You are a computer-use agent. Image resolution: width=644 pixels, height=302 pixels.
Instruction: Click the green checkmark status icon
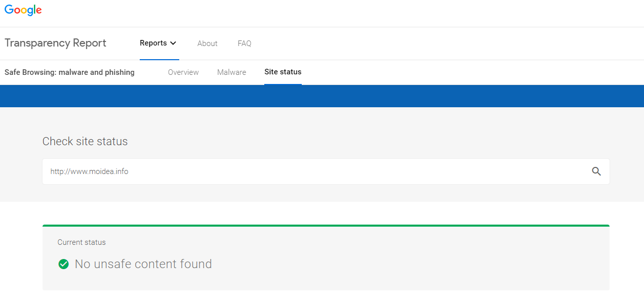[63, 264]
